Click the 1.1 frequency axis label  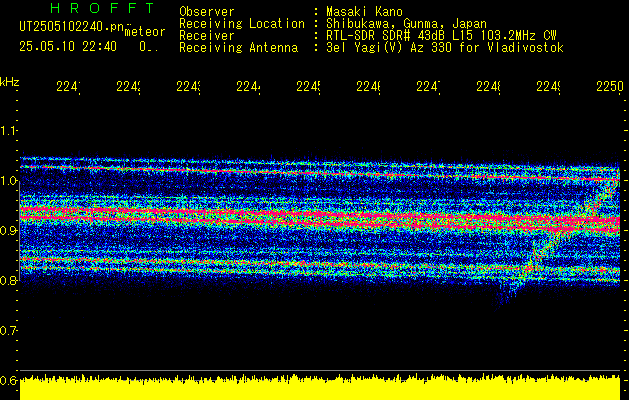pos(8,130)
